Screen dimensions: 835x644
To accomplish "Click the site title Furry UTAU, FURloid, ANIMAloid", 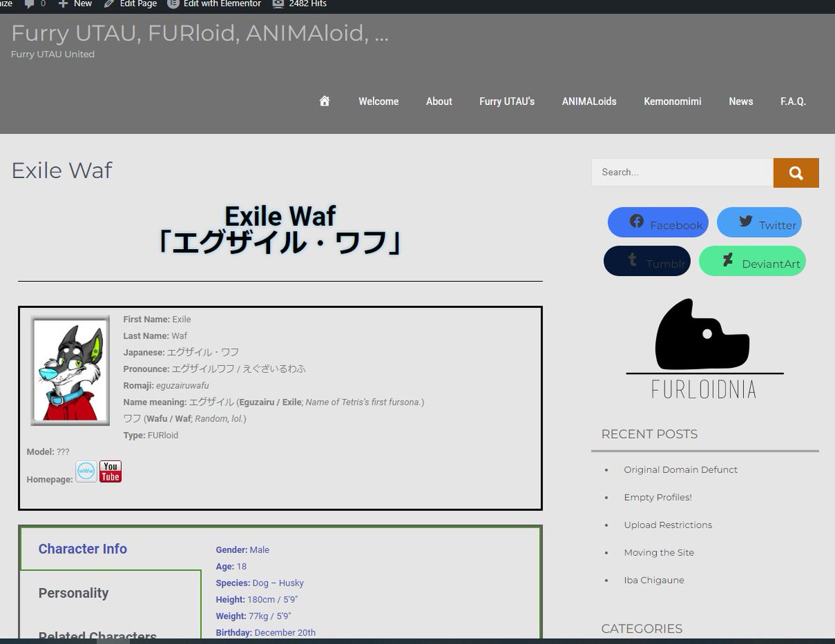I will pos(200,33).
